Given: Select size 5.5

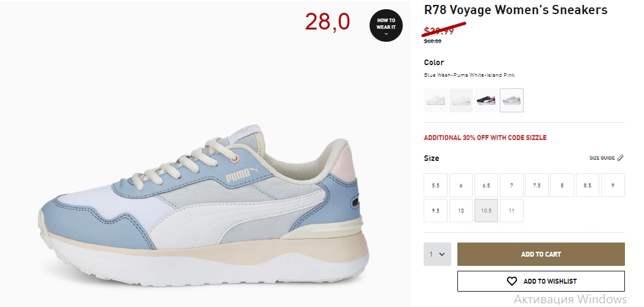Looking at the screenshot, I should coord(435,185).
